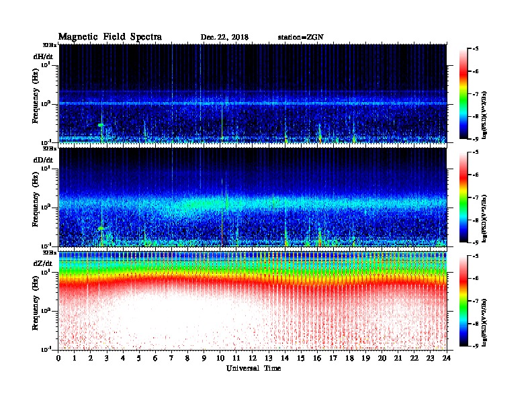
Task: Click the color bar beside the dD/dt panel
Action: [x=463, y=197]
